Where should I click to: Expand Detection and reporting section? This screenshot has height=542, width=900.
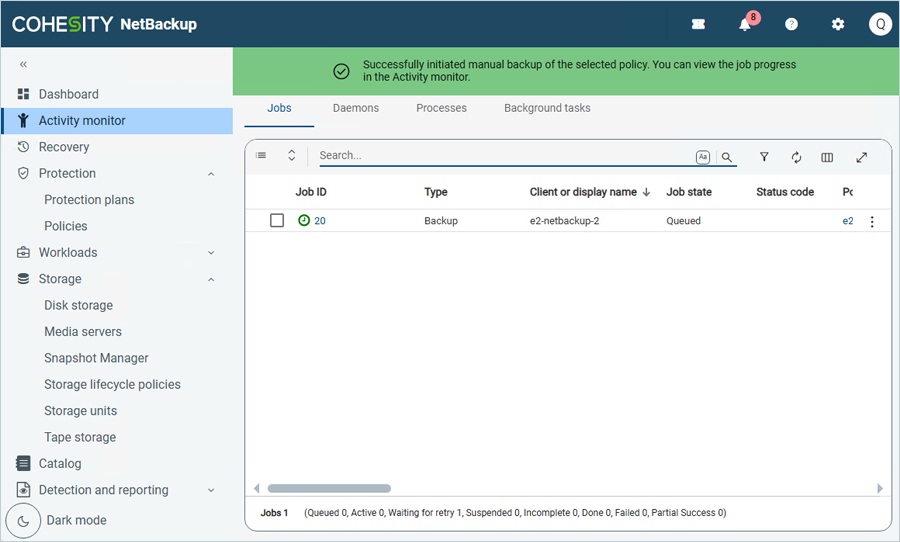211,490
